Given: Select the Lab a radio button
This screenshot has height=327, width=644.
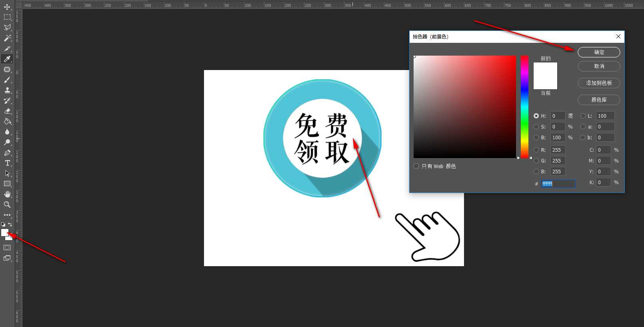Looking at the screenshot, I should click(583, 126).
